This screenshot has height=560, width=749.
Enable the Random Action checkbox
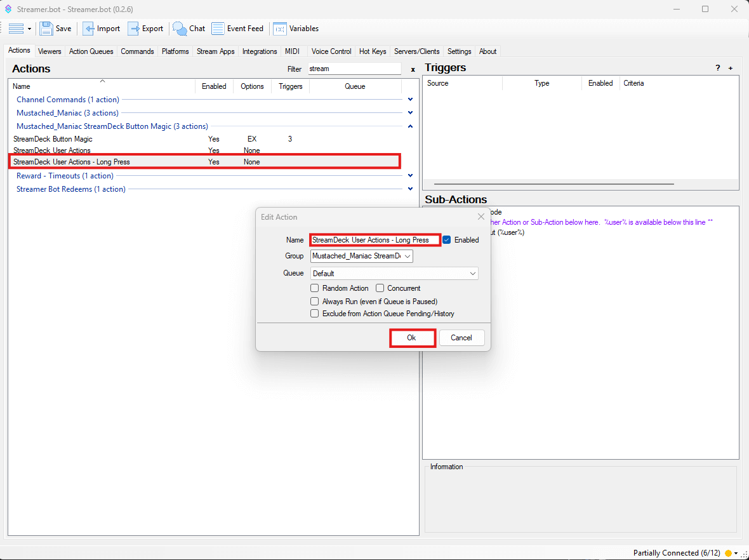[x=315, y=288]
